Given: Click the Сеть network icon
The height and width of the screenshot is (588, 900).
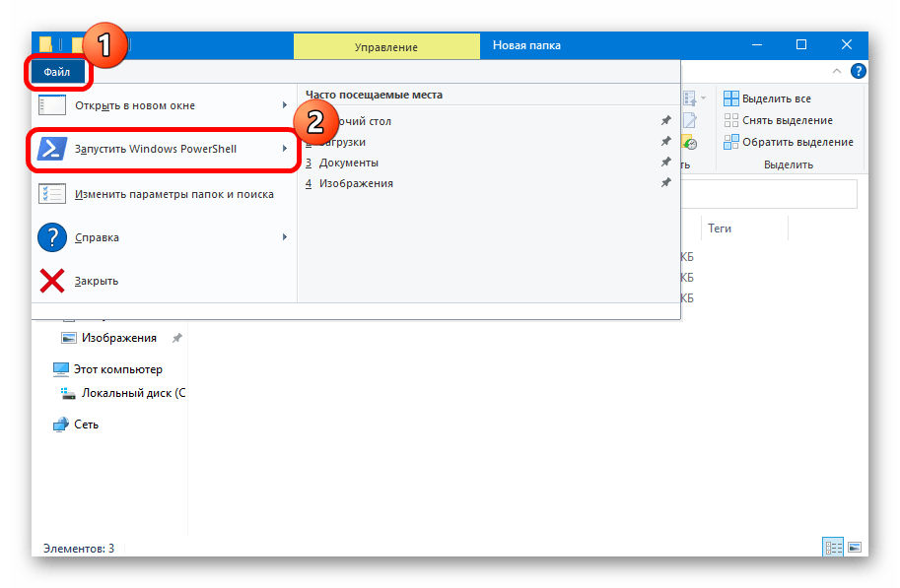Looking at the screenshot, I should (61, 425).
